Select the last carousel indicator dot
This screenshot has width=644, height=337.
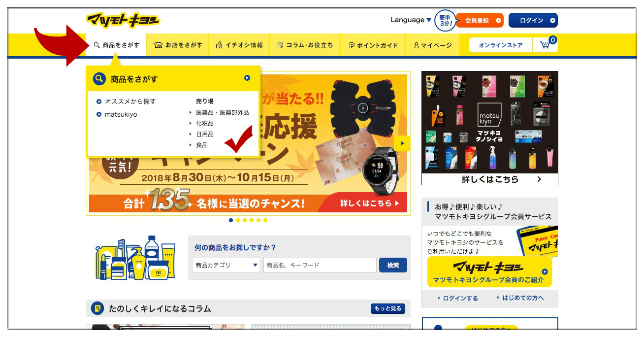(265, 220)
